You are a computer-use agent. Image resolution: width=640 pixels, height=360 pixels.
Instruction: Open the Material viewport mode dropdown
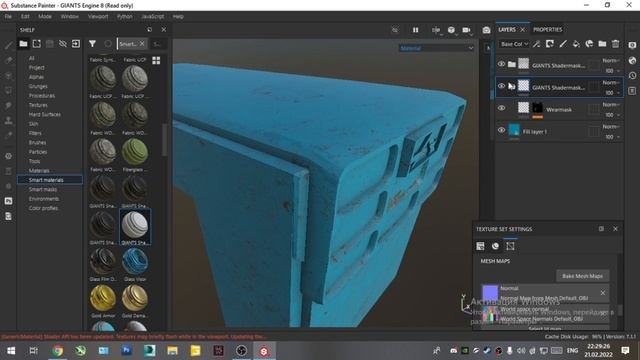tap(436, 48)
